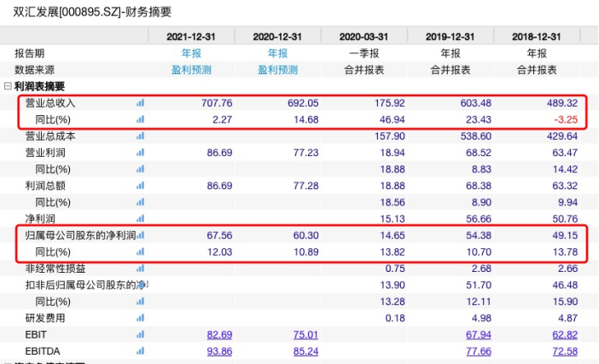Select the 2021-12-31 column header
599x364 pixels.
(x=191, y=37)
